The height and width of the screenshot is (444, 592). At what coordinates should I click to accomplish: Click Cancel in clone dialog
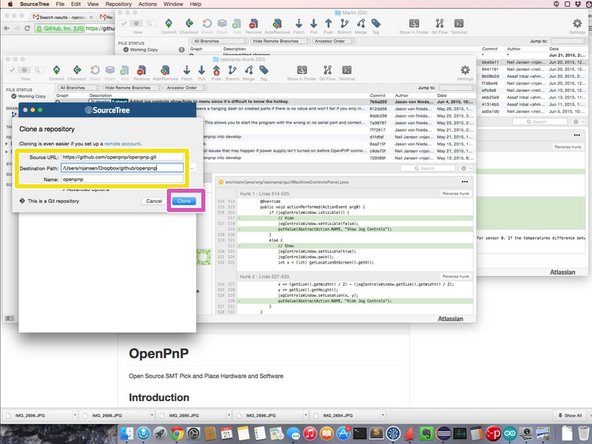[154, 201]
